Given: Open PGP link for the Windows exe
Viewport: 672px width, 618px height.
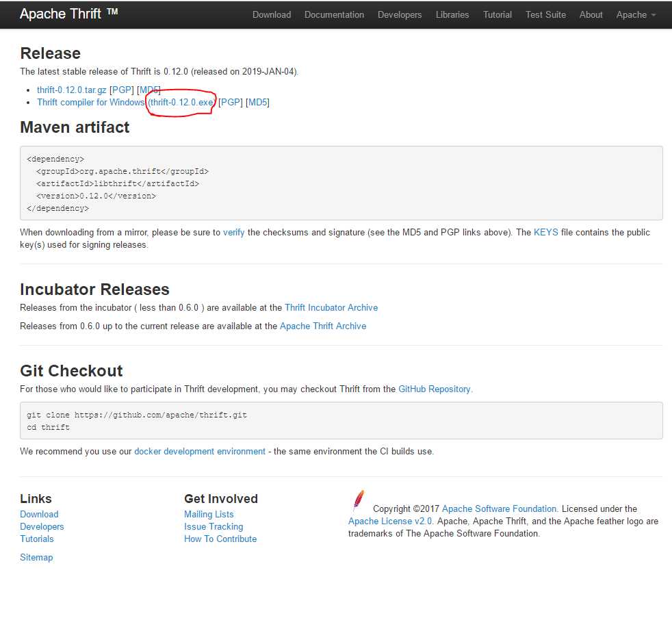Looking at the screenshot, I should click(x=231, y=103).
